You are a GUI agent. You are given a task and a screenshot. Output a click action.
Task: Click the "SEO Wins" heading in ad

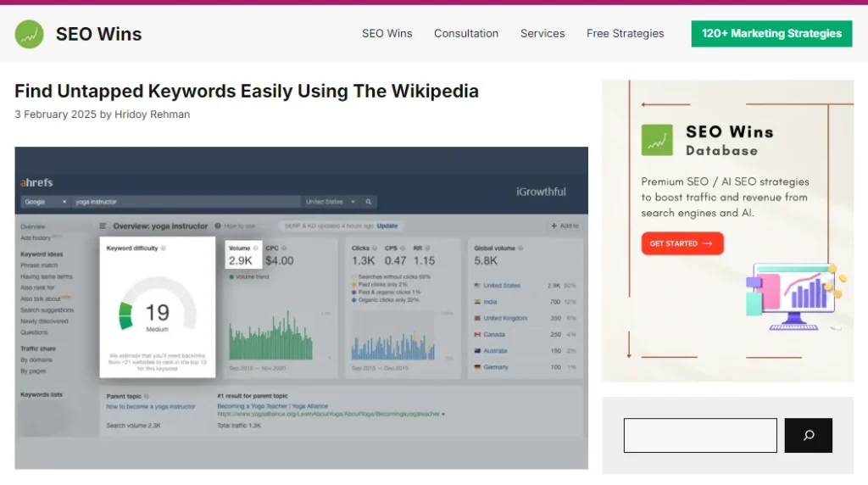tap(730, 131)
